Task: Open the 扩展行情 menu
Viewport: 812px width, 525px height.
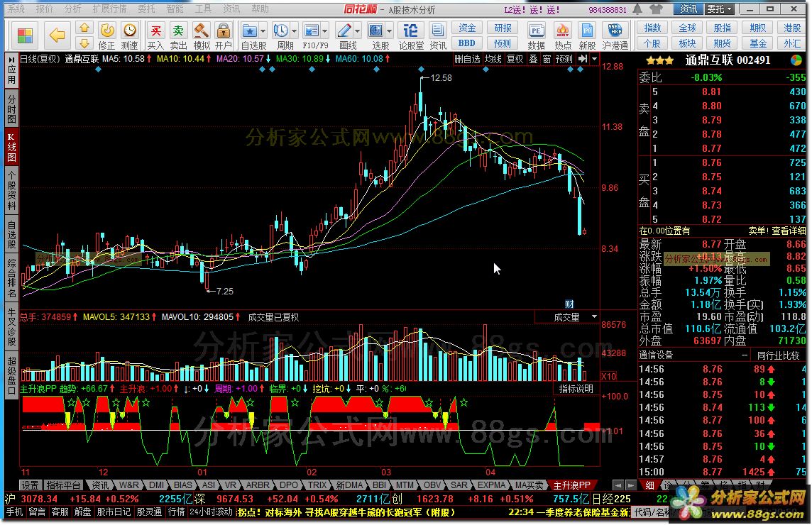Action: 109,9
